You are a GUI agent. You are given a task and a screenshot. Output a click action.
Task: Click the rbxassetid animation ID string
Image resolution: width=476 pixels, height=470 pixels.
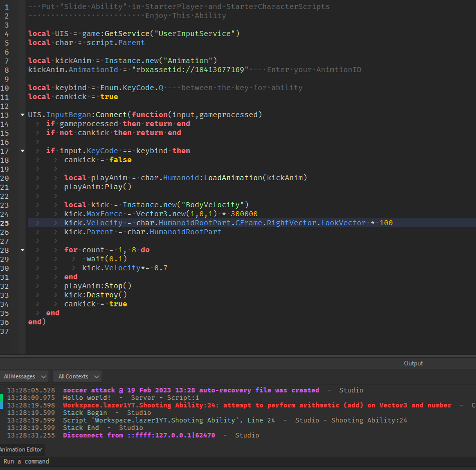tap(190, 70)
